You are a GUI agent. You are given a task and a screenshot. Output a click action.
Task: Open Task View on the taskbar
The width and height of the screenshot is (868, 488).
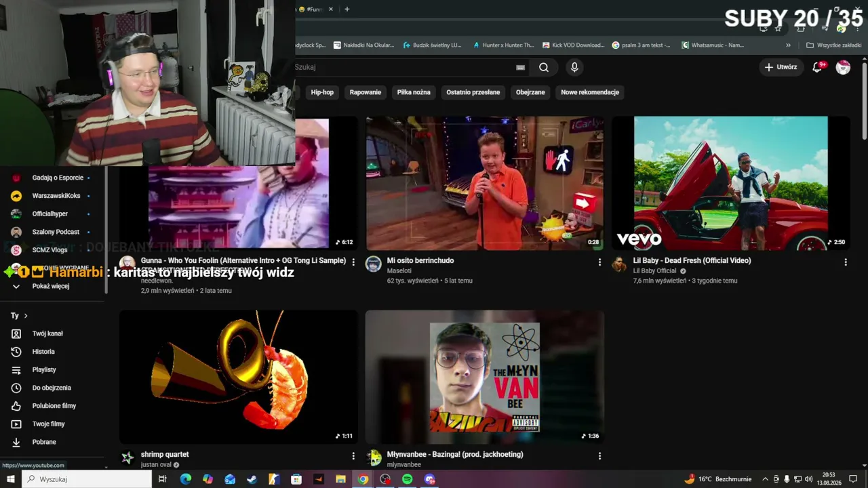[x=163, y=479]
